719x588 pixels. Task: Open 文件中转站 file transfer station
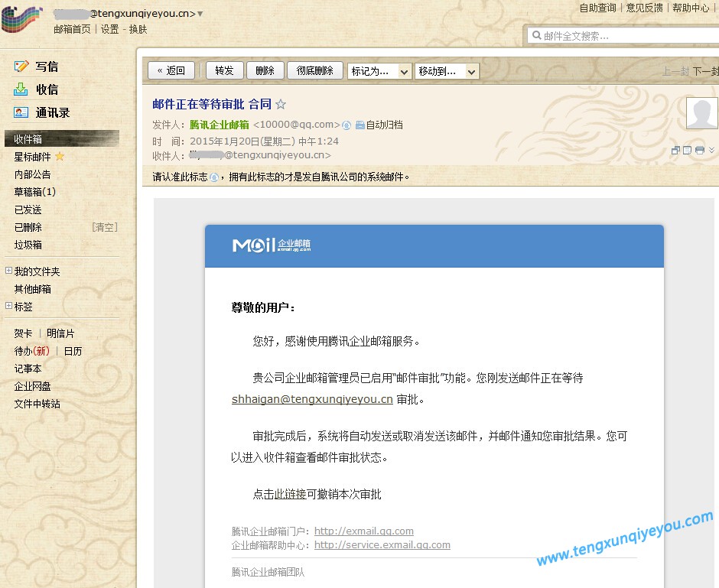click(37, 404)
